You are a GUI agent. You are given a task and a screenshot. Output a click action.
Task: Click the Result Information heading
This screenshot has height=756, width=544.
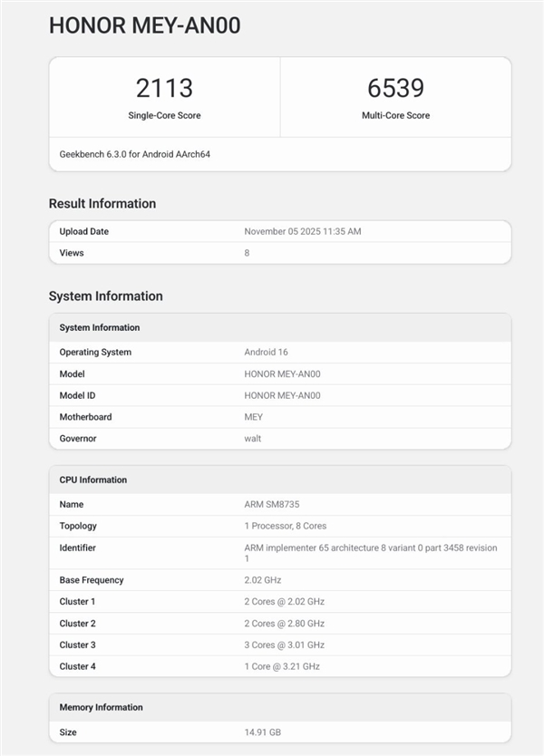(x=102, y=204)
